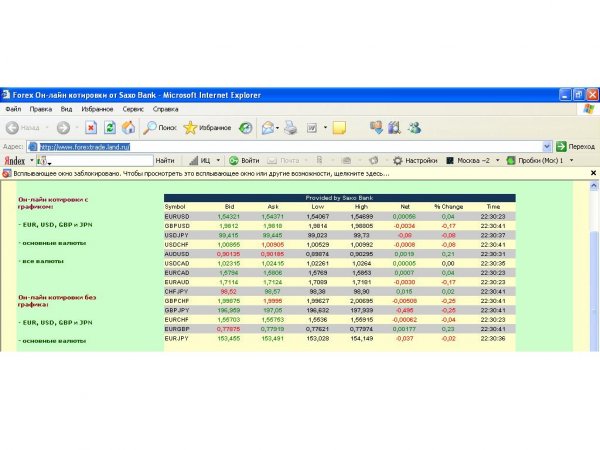The height and width of the screenshot is (450, 600).
Task: Click AUDUSD symbol cell
Action: (177, 254)
